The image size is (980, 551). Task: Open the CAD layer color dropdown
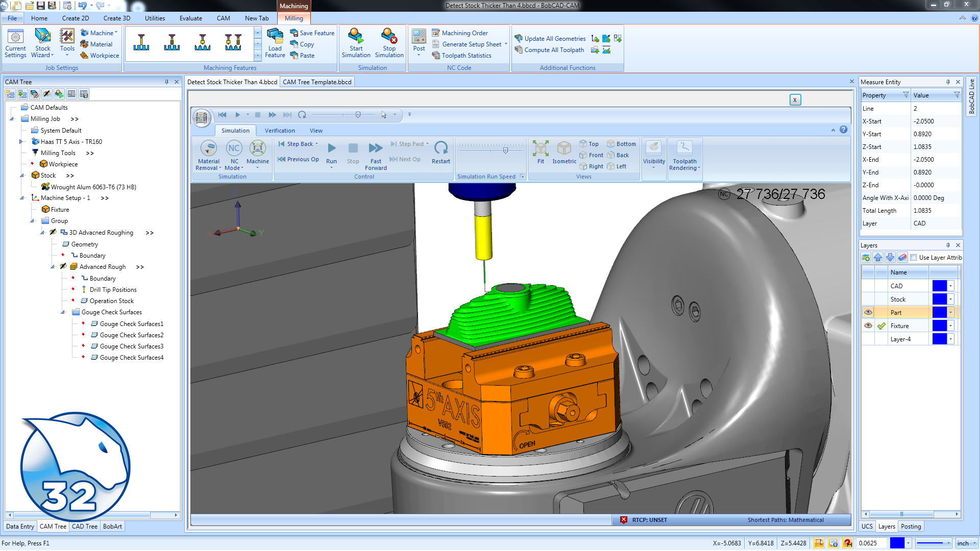coord(950,286)
